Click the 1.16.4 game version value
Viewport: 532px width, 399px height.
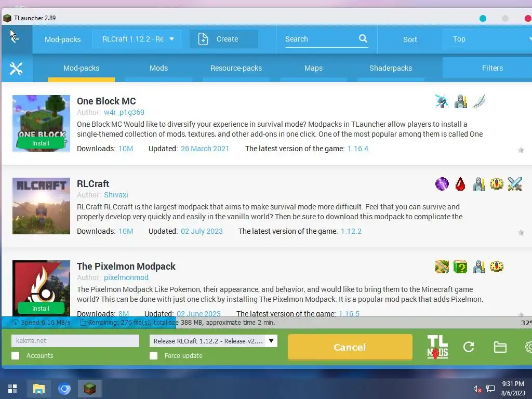click(x=358, y=149)
